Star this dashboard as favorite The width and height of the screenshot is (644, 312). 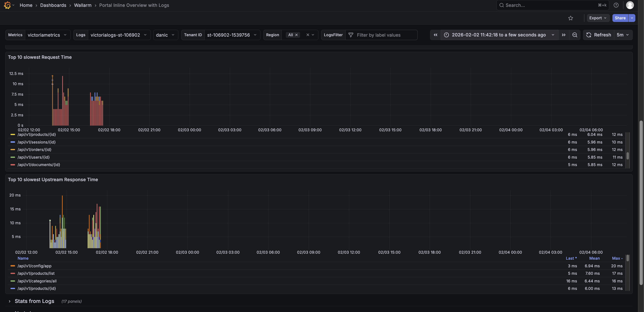571,18
